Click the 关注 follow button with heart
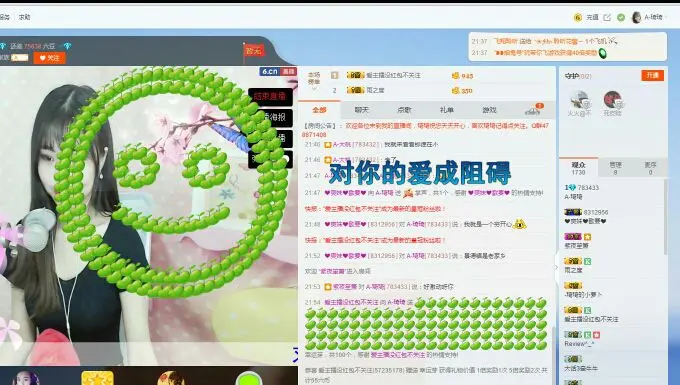 (49, 58)
